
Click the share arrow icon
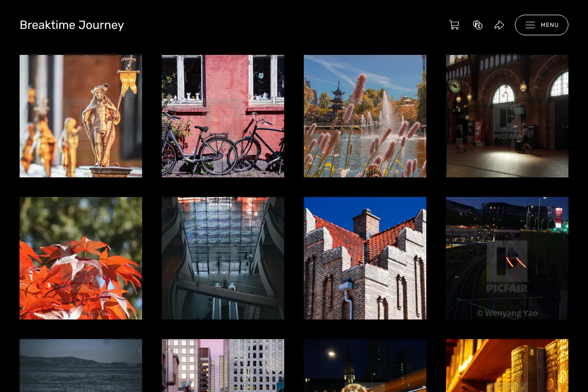(499, 25)
